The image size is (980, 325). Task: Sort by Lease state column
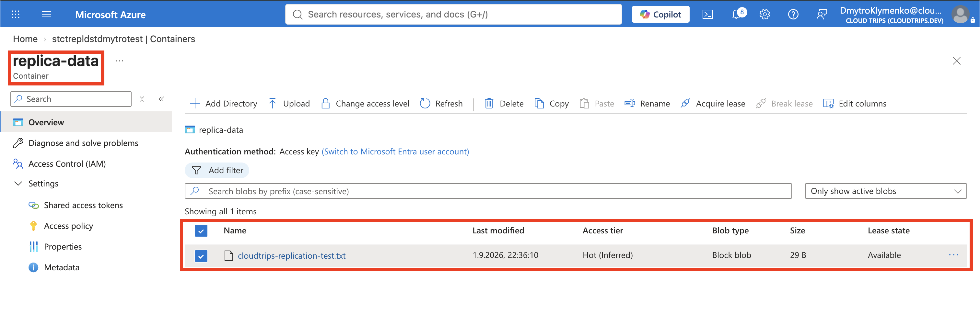(888, 230)
